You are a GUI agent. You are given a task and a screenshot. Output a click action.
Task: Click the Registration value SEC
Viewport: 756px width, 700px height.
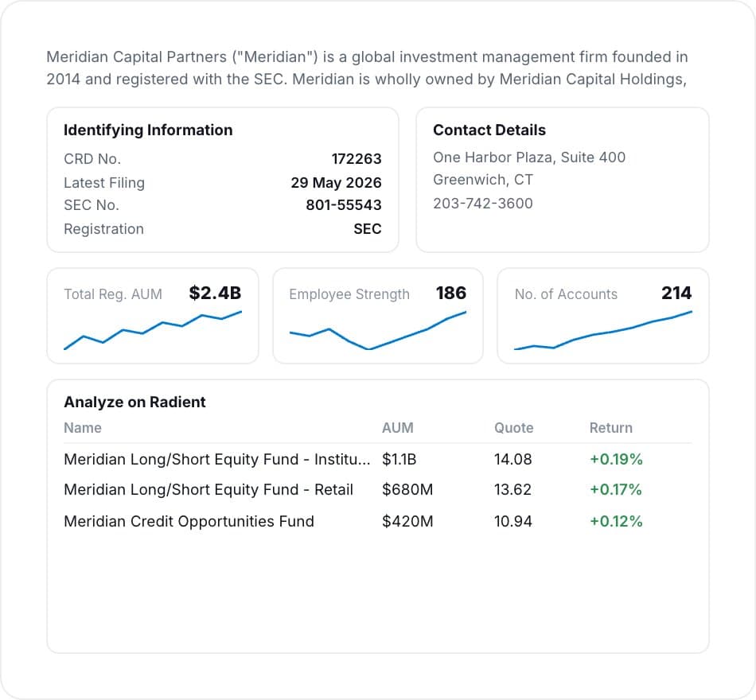(368, 228)
